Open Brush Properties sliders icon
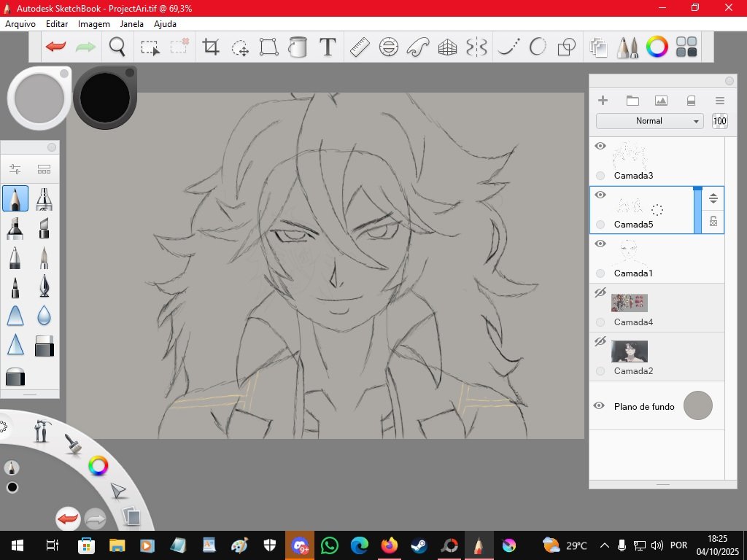This screenshot has width=747, height=560. coord(15,169)
